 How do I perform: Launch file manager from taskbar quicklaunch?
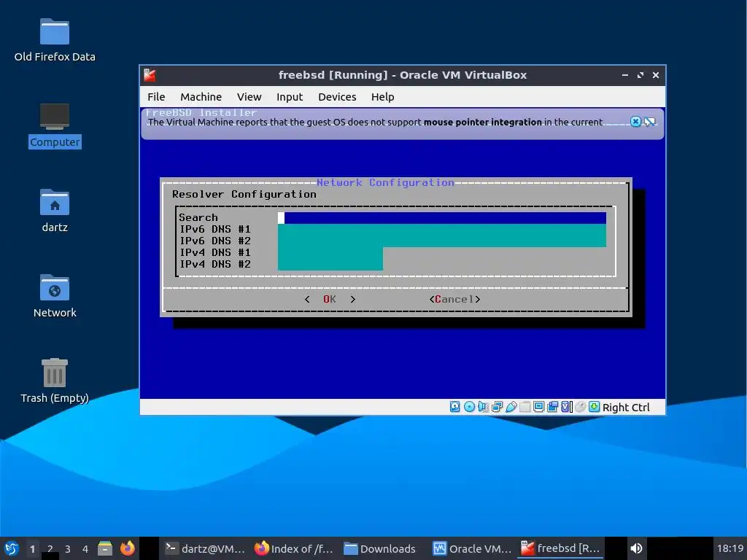pyautogui.click(x=105, y=548)
